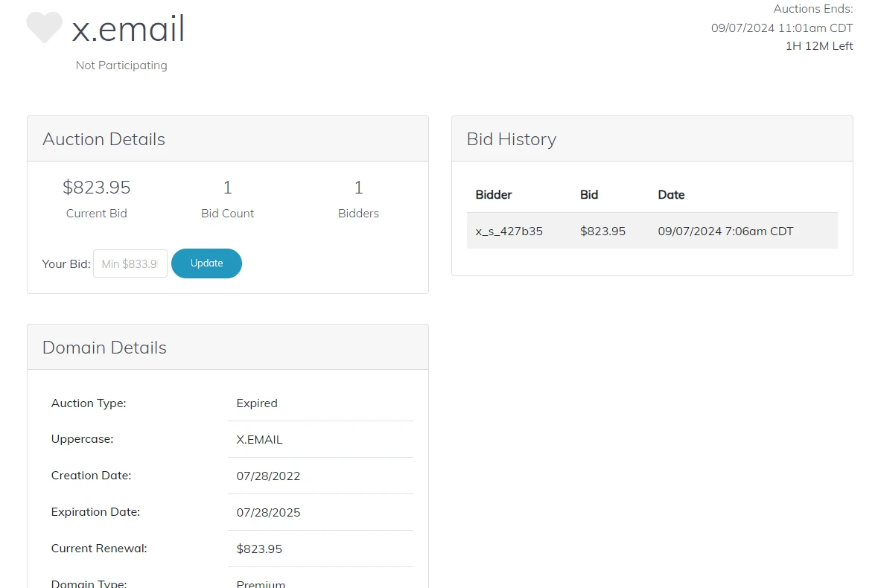
Task: Click the Creation Date value 07/28/2022
Action: tap(268, 476)
